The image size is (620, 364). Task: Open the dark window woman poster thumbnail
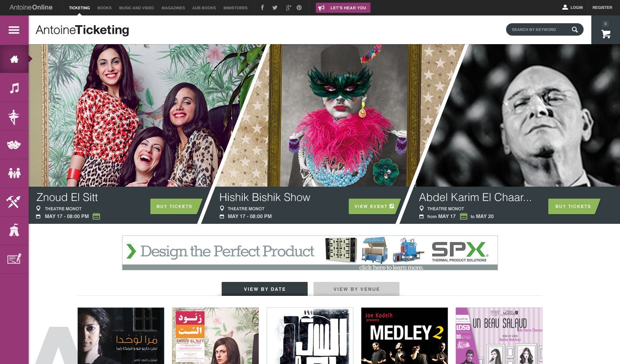click(121, 336)
